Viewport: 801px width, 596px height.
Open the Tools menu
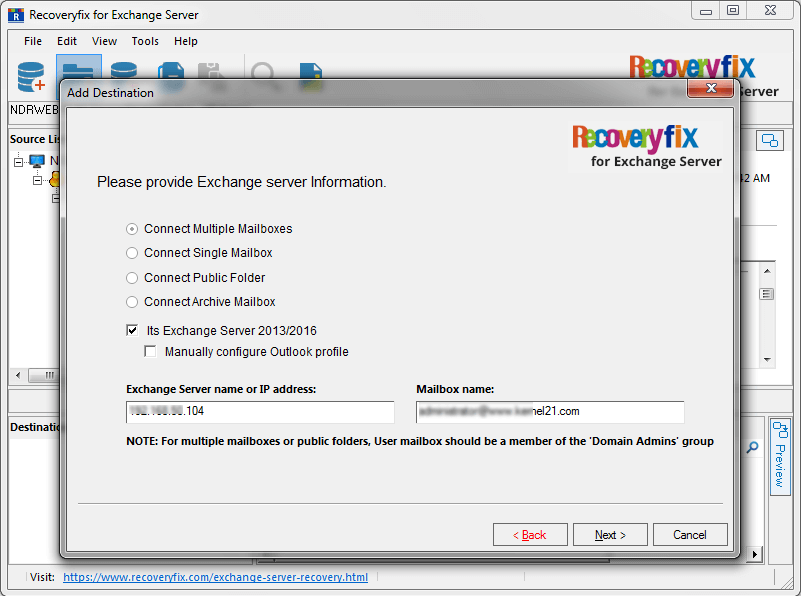[145, 41]
